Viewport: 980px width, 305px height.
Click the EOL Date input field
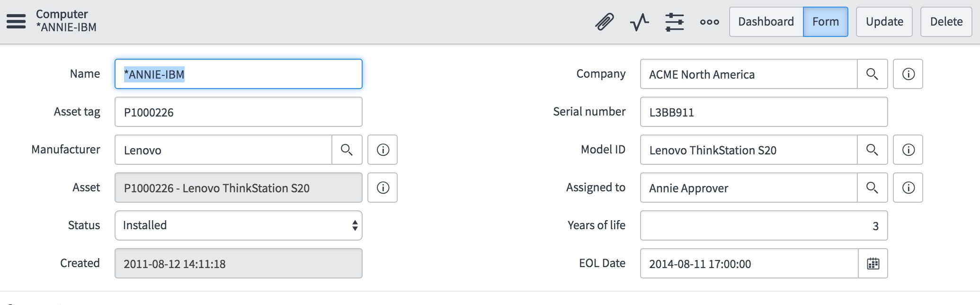749,263
